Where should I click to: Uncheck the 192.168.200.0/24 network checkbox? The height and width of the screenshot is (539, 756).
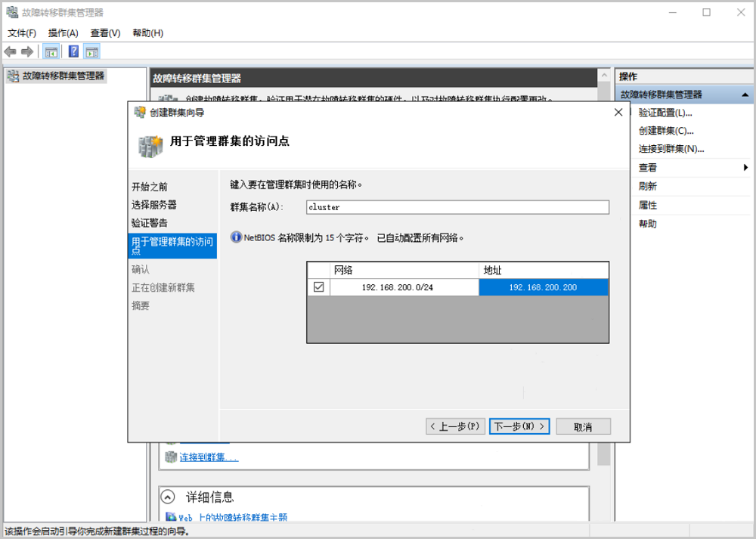click(x=318, y=287)
